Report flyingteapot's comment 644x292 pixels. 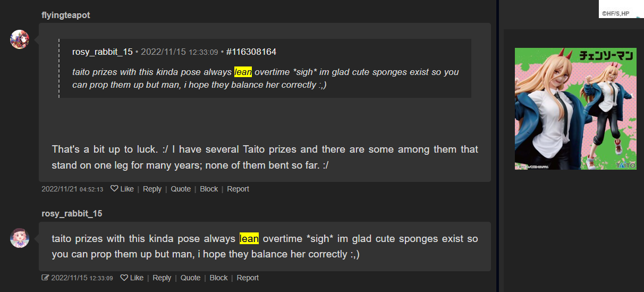pos(238,189)
